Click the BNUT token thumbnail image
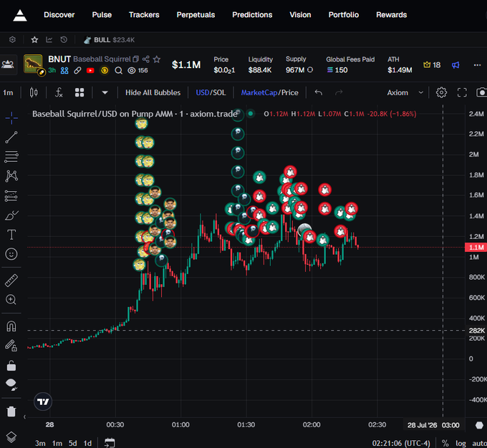 click(33, 64)
